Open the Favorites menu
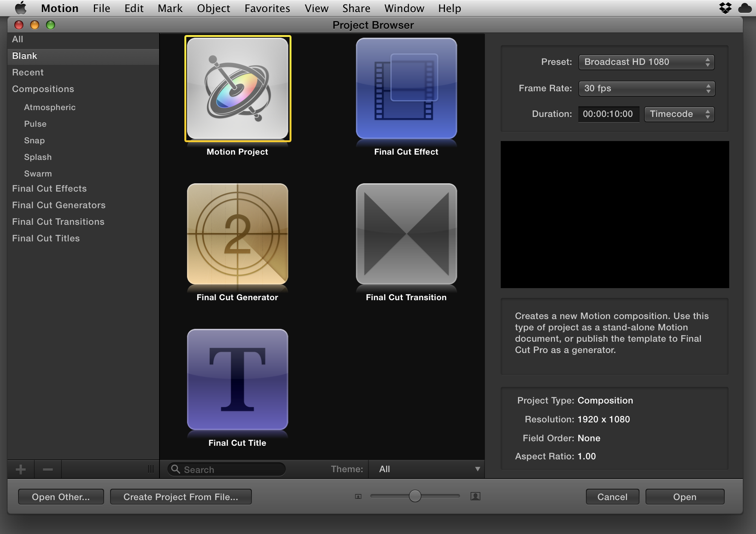The image size is (756, 534). pos(267,8)
